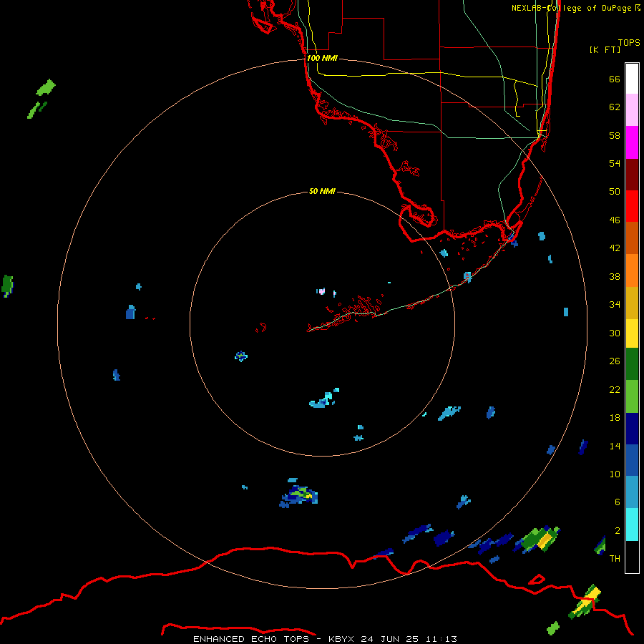Select the navy blue legend swatch
This screenshot has height=644, width=644.
click(632, 429)
